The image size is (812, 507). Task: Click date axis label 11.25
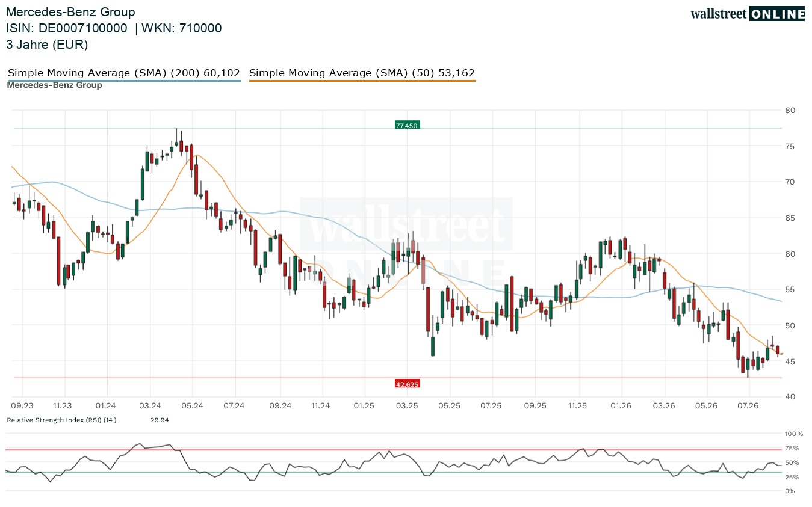(577, 406)
